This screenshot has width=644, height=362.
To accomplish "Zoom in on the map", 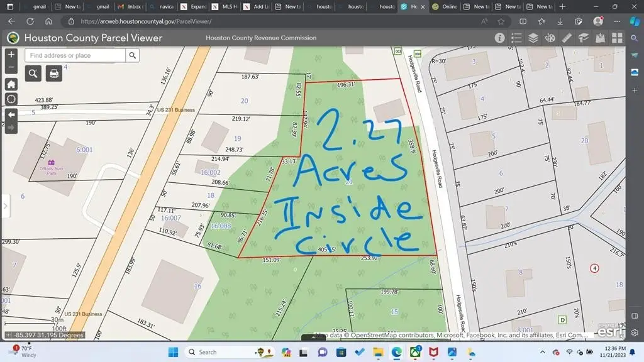I will (11, 55).
